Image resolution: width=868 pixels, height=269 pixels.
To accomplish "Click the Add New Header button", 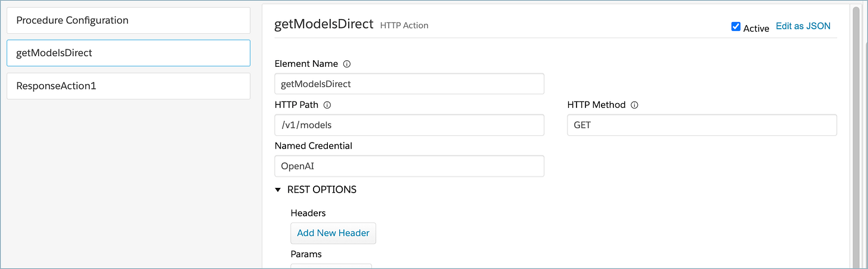I will pos(333,233).
